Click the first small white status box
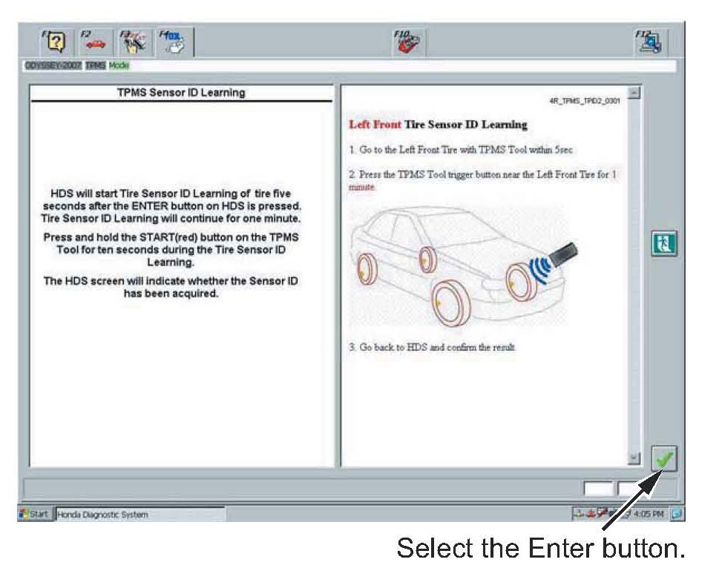The image size is (722, 588). [599, 489]
